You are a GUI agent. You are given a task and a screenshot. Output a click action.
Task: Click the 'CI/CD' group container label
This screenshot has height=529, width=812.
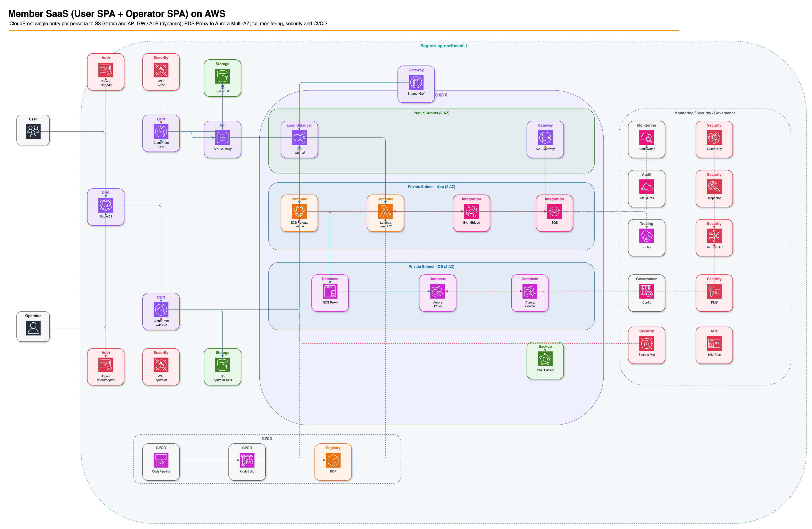(267, 438)
